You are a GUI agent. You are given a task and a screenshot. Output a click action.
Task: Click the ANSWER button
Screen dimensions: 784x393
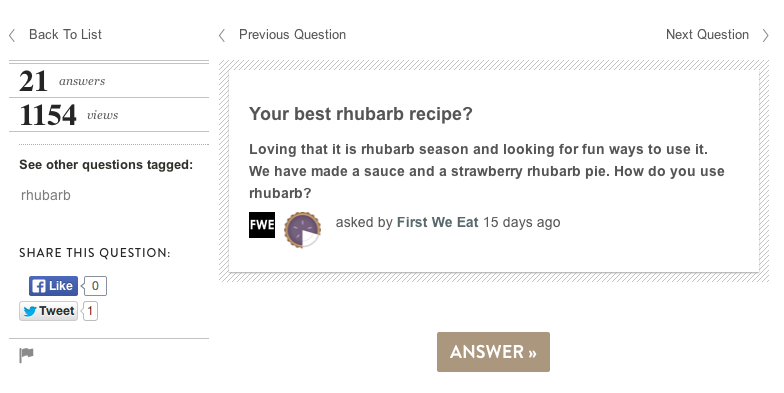coord(494,352)
